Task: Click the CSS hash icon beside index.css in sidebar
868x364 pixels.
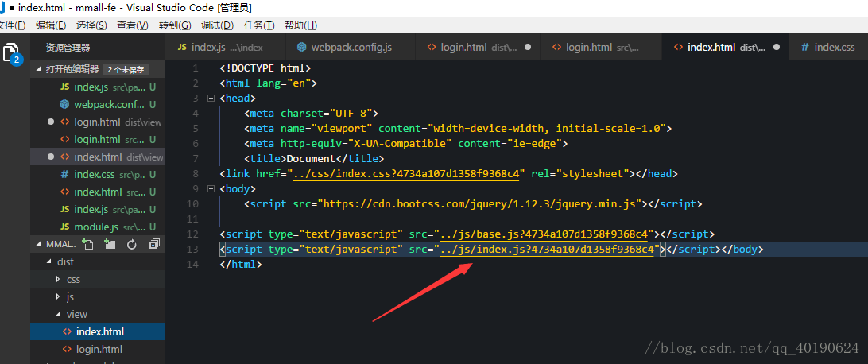Action: 64,174
